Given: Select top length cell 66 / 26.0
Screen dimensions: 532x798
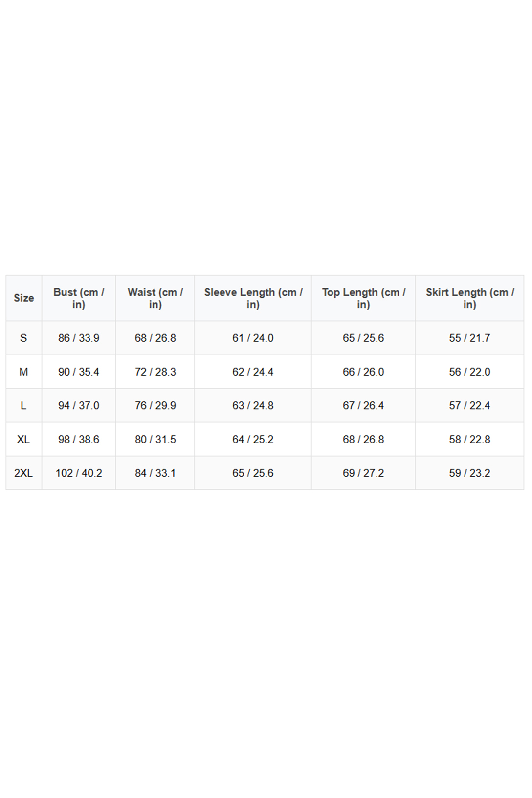Looking at the screenshot, I should tap(363, 372).
